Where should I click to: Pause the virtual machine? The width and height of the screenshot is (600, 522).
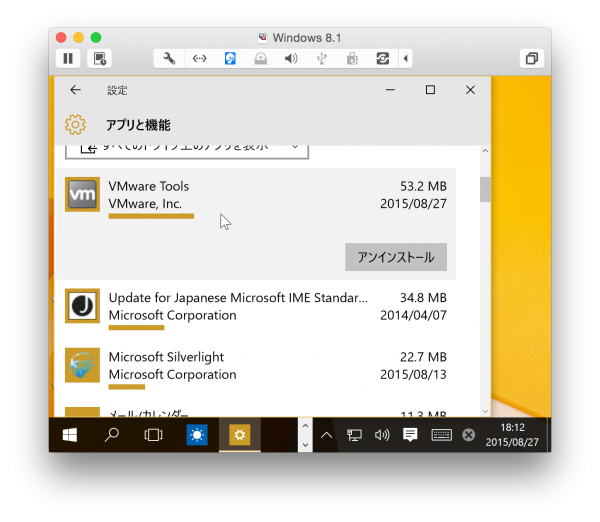[68, 59]
